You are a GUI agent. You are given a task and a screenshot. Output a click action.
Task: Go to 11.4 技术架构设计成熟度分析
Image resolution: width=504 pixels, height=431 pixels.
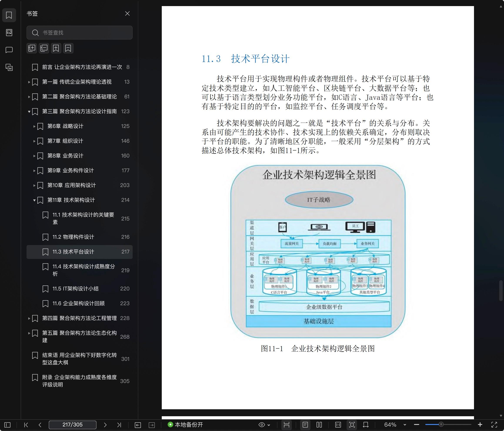point(80,270)
